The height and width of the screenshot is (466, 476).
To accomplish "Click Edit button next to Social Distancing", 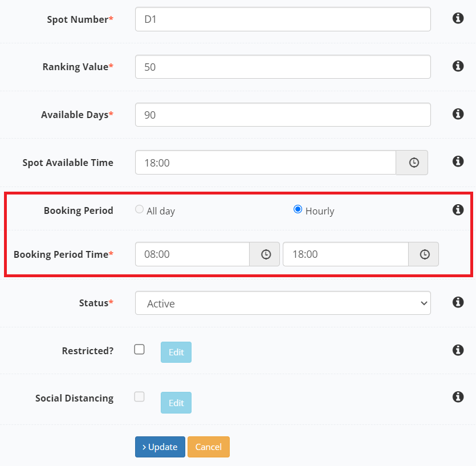I will (176, 403).
